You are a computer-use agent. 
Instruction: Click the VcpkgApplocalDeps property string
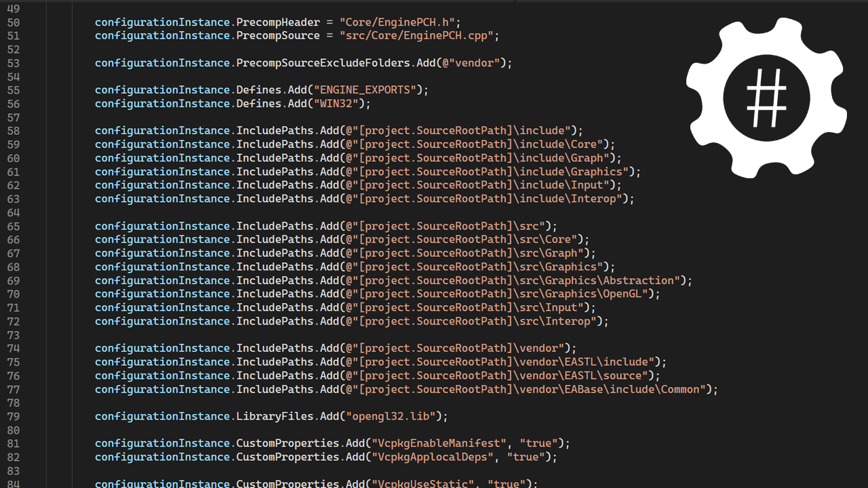pos(433,456)
